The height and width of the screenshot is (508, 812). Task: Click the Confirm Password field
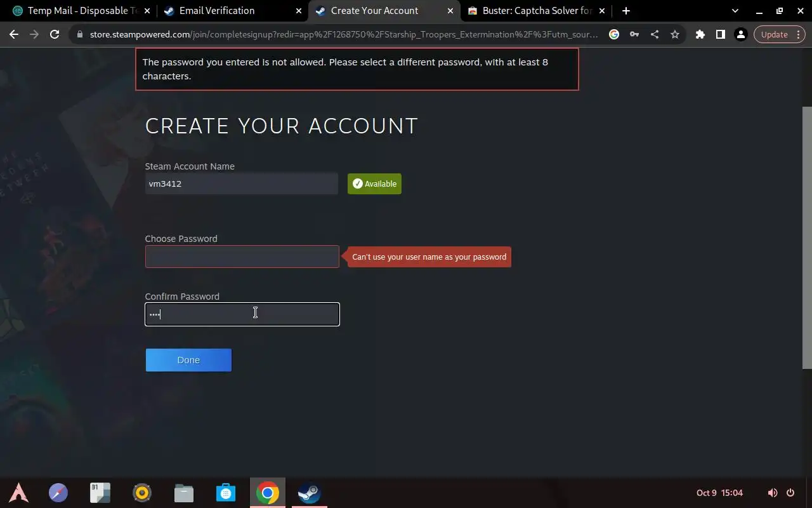(x=242, y=314)
